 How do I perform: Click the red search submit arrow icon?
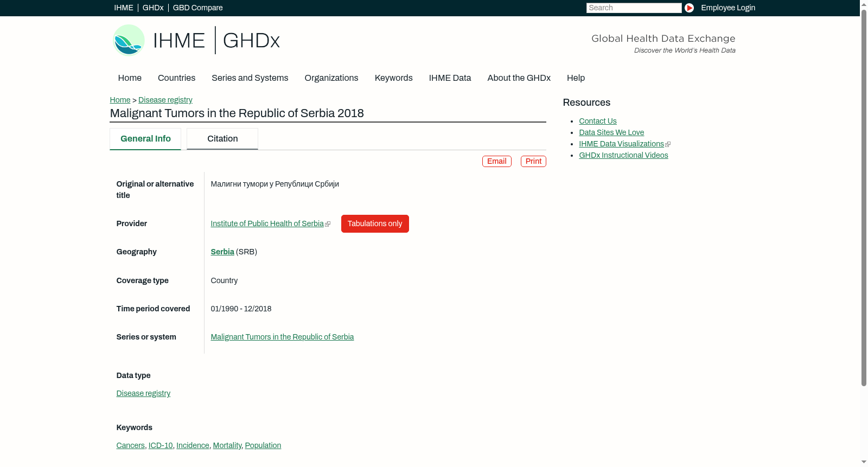689,8
